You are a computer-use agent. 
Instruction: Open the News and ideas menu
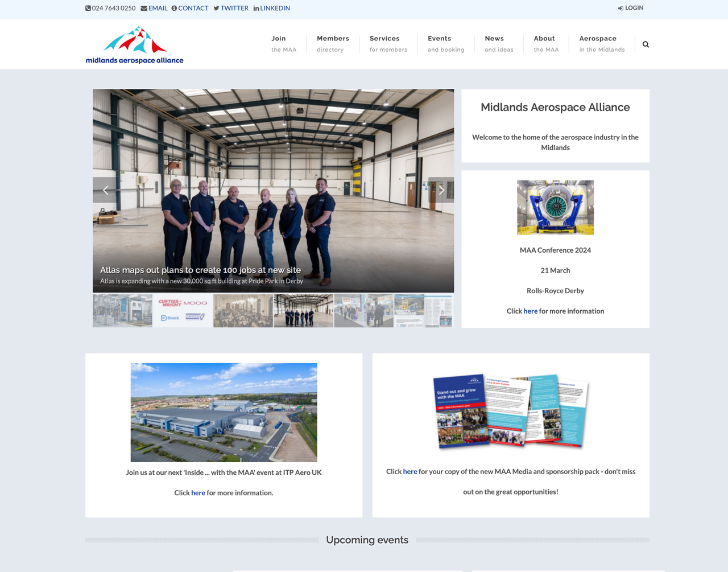499,44
